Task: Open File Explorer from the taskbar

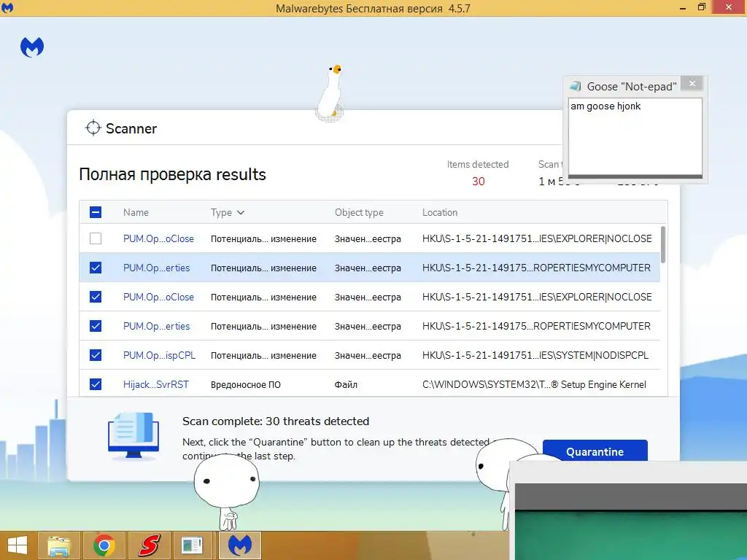Action: pos(58,545)
